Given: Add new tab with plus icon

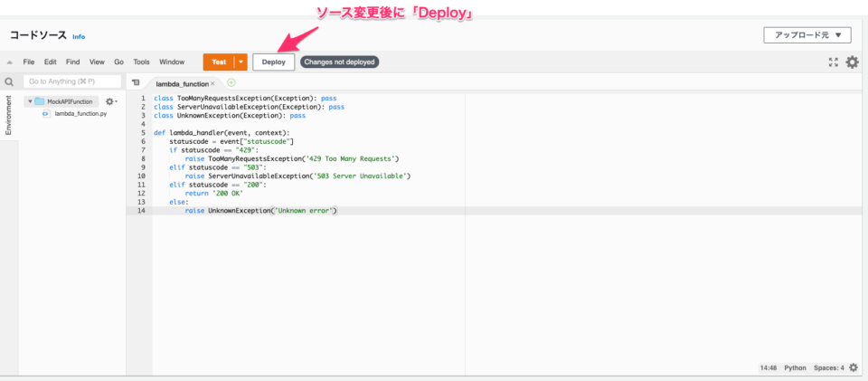Looking at the screenshot, I should point(231,82).
